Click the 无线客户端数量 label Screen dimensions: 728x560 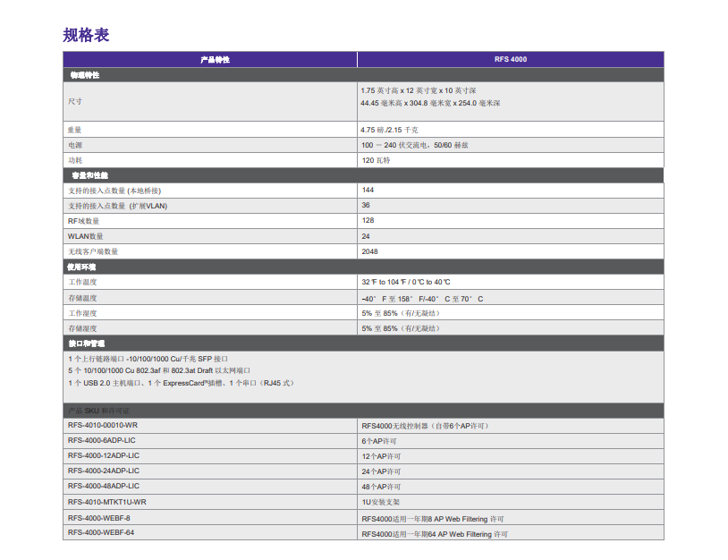tap(93, 251)
